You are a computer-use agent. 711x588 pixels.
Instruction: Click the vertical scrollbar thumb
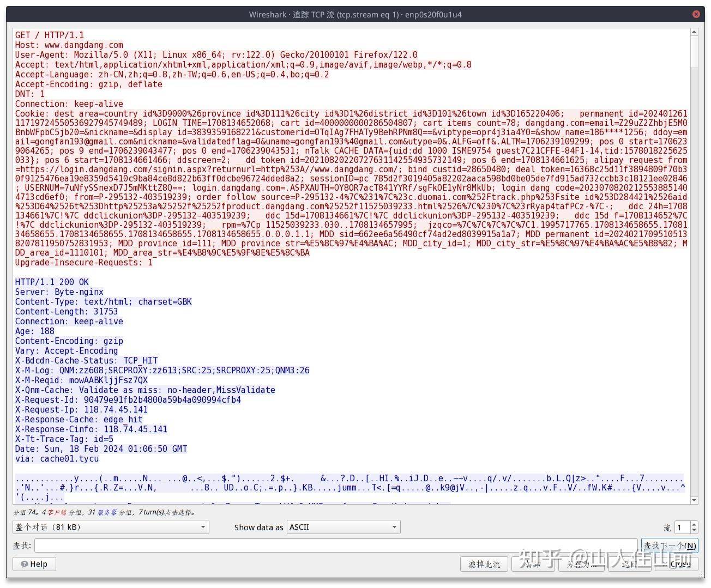694,52
